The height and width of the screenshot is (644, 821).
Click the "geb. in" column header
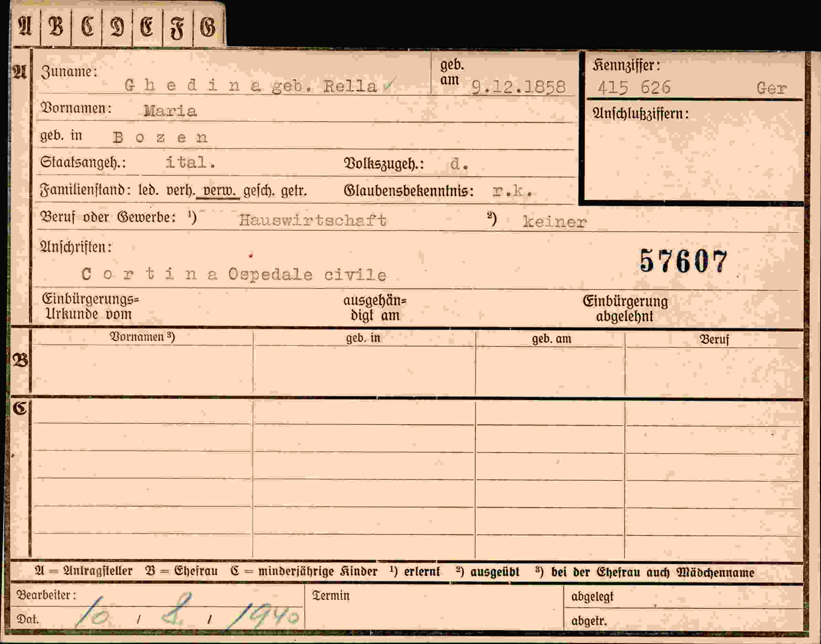click(x=363, y=338)
